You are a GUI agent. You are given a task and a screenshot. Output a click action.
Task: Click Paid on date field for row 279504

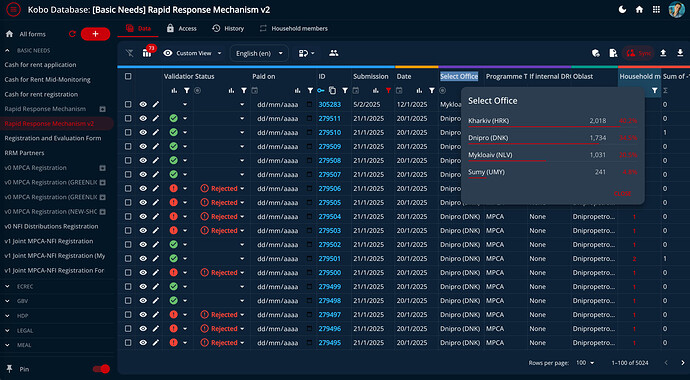click(284, 217)
